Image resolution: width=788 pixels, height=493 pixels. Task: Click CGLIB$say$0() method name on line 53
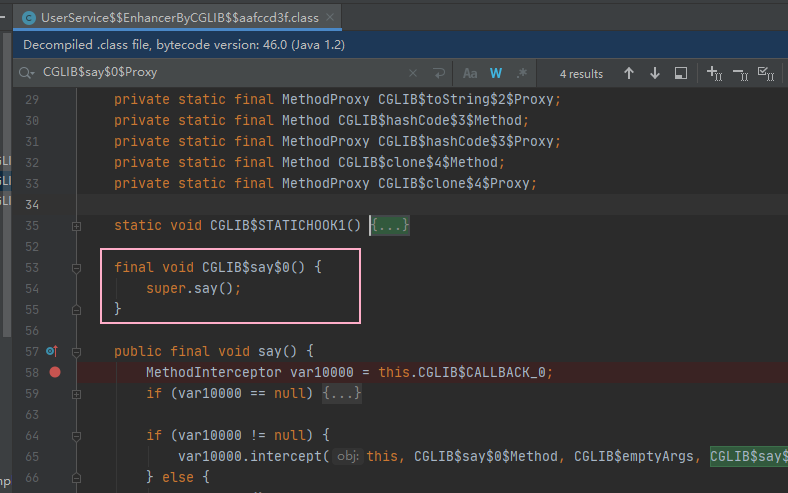253,267
